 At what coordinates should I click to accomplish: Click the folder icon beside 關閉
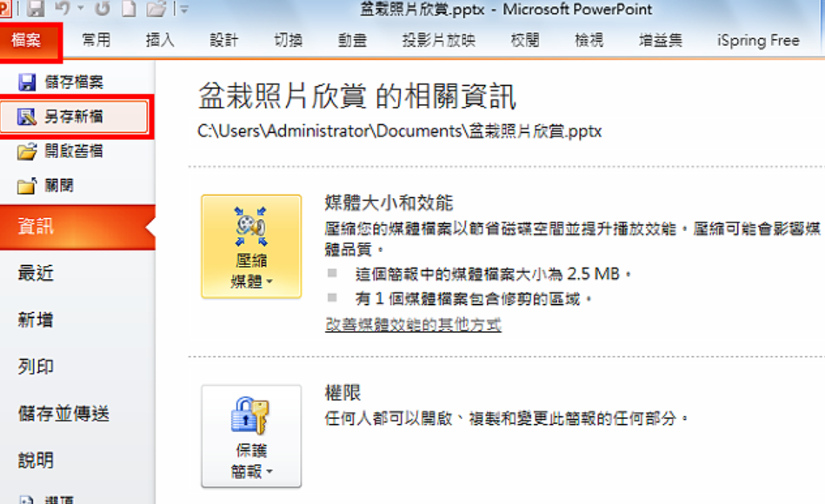(27, 186)
